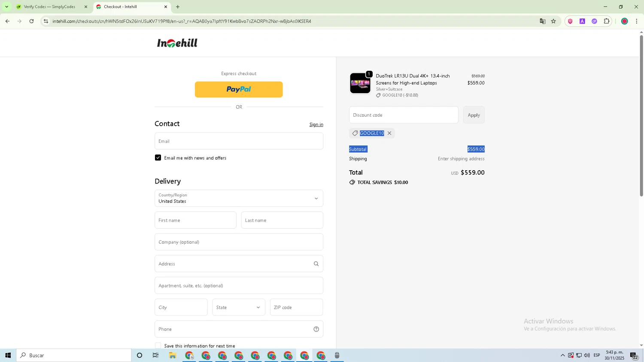Open the tab search dropdown arrow
Viewport: 644px width, 362px height.
click(x=6, y=7)
